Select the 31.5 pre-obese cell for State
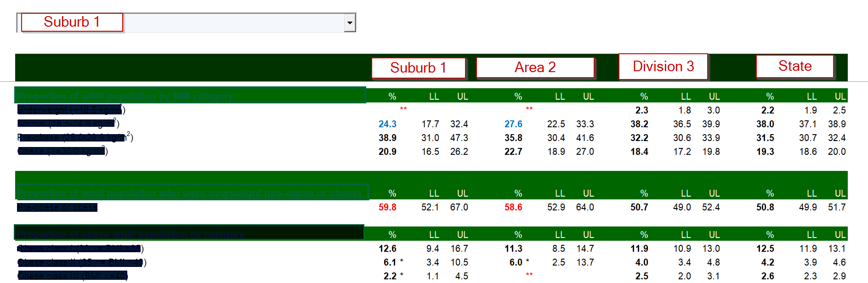The image size is (868, 283). (765, 138)
